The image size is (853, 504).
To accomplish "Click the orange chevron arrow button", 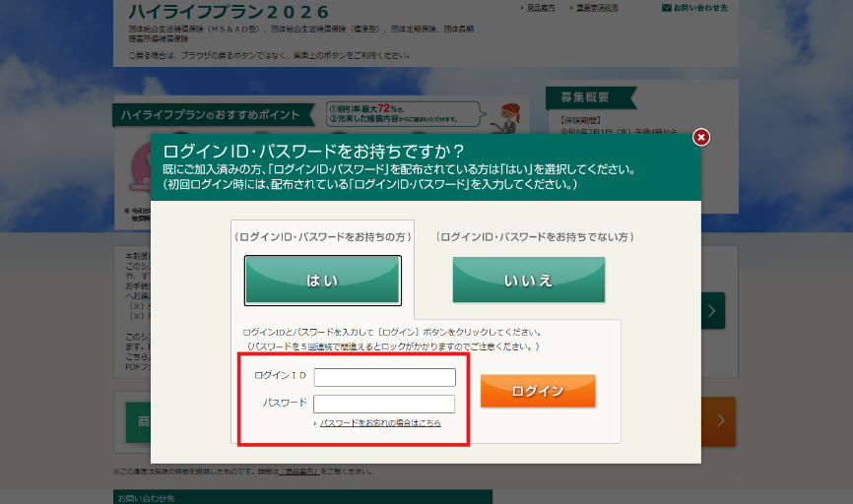I will click(721, 420).
